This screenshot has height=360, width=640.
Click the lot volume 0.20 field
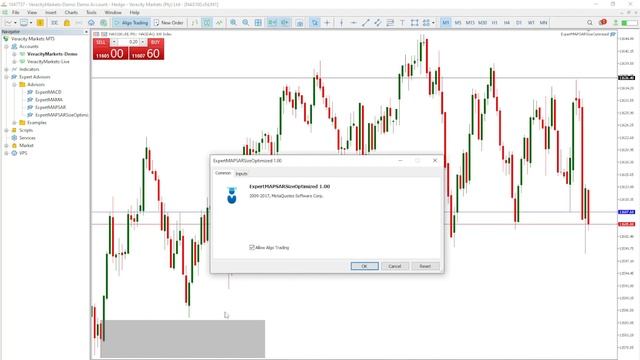128,42
